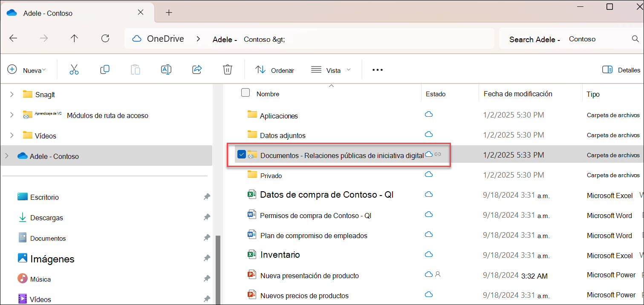The height and width of the screenshot is (305, 644).
Task: Expand Módulos de ruta de acceso tree node
Action: coord(12,115)
